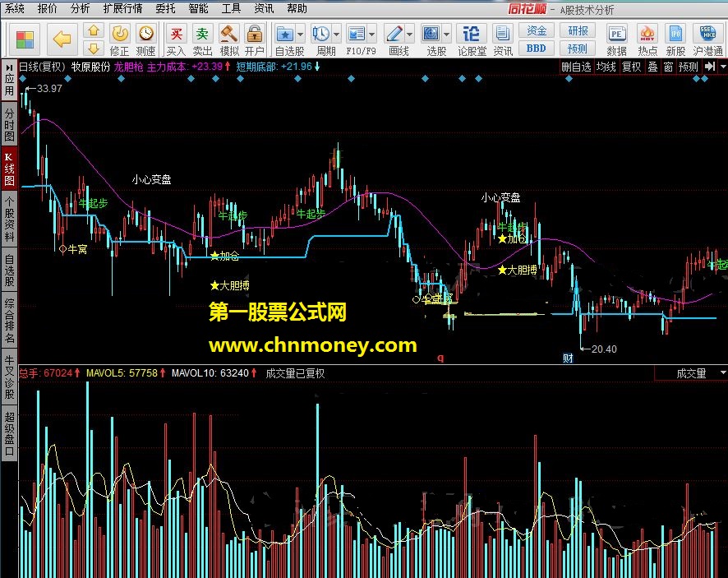This screenshot has height=578, width=728.
Task: Click the BBD button
Action: click(x=537, y=49)
